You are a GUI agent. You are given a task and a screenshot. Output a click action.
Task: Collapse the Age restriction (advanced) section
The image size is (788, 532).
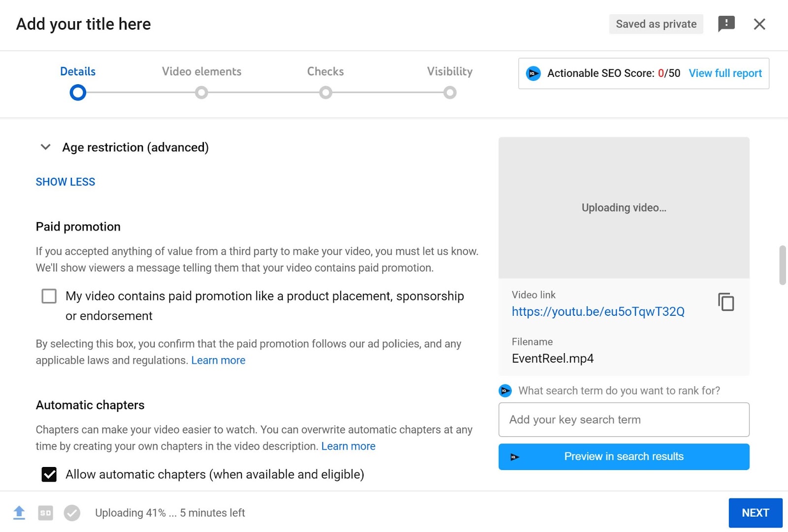point(45,147)
